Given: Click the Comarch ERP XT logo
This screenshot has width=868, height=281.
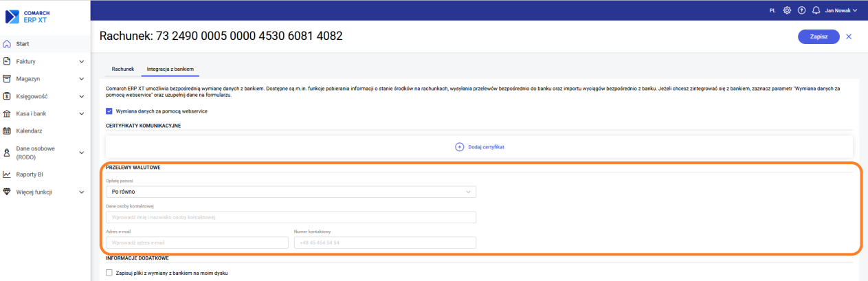Looking at the screenshot, I should pos(27,16).
